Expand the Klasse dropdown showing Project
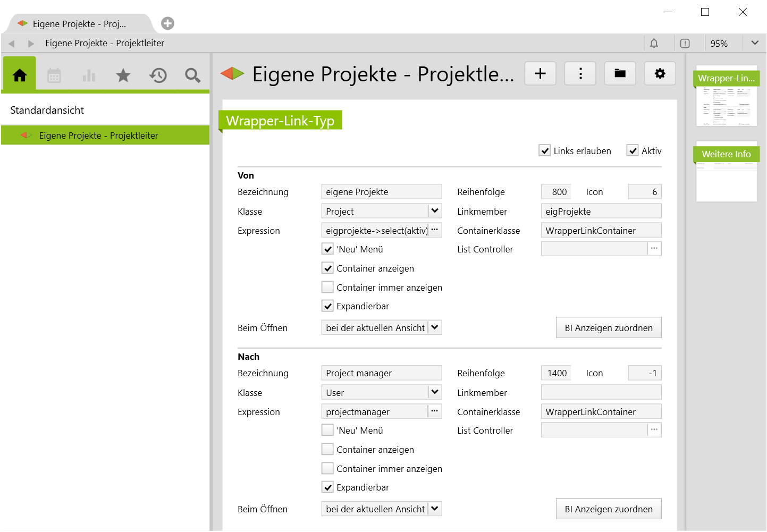767x532 pixels. (435, 211)
